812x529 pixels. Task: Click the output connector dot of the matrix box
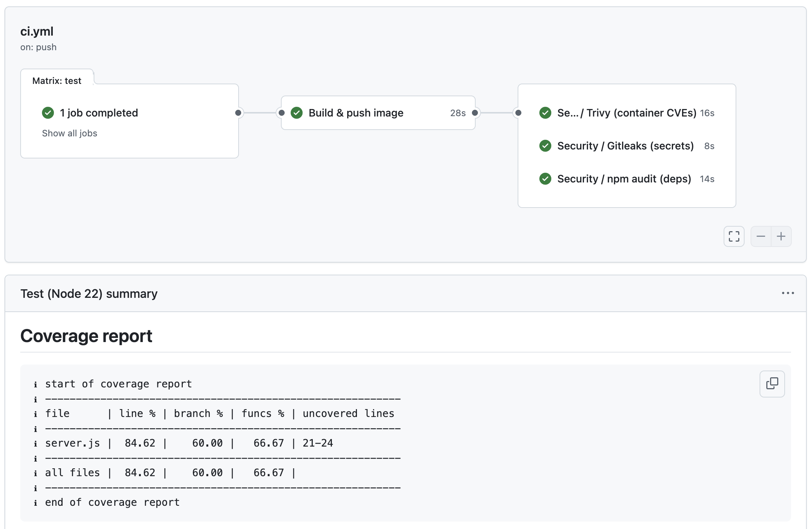(x=238, y=113)
